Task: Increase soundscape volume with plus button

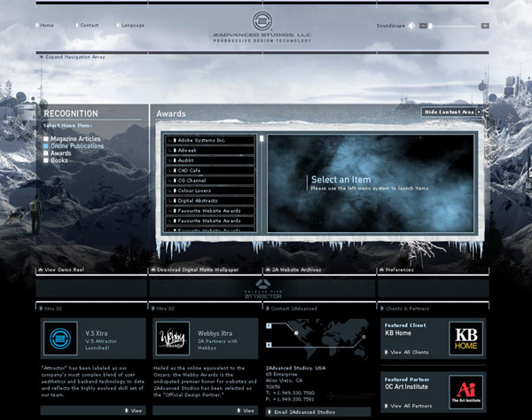Action: pyautogui.click(x=485, y=26)
